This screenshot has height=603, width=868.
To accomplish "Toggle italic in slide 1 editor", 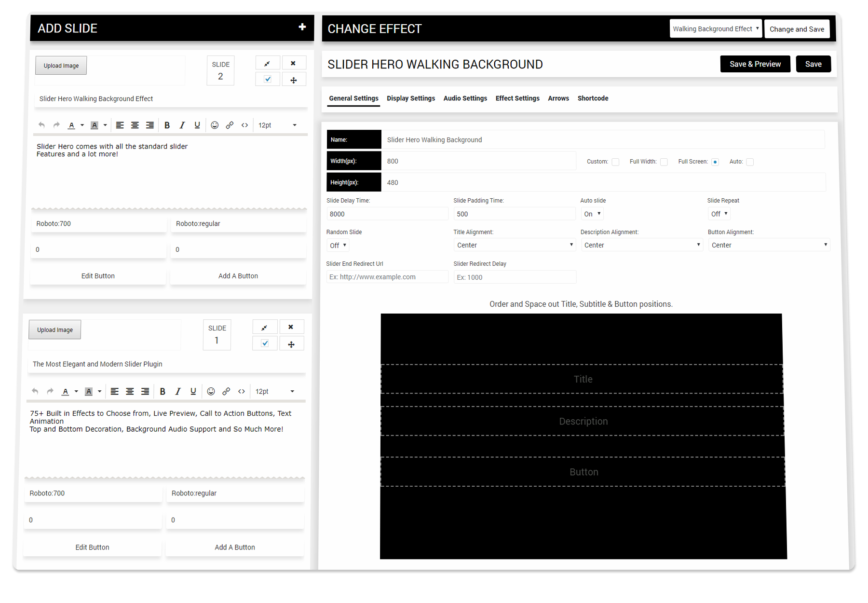I will coord(178,391).
